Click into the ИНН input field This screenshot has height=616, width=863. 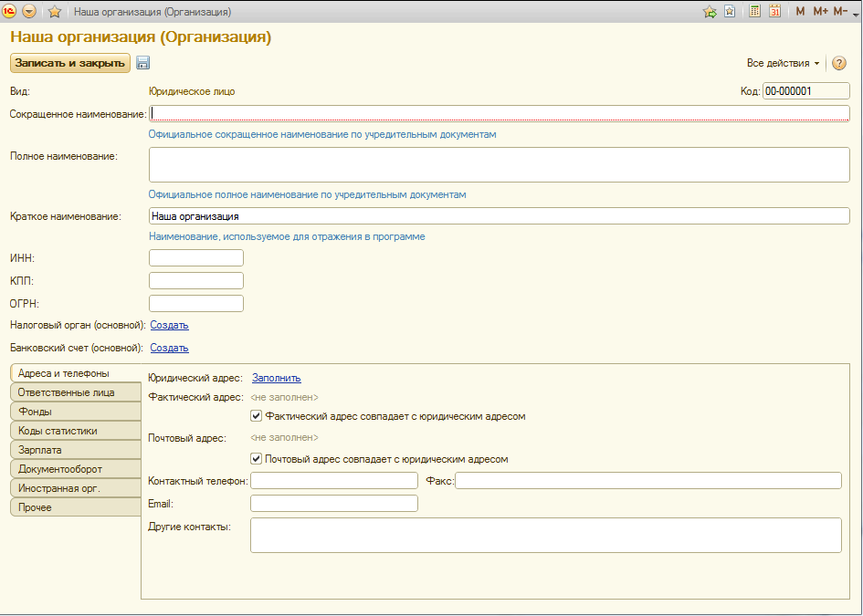click(195, 258)
